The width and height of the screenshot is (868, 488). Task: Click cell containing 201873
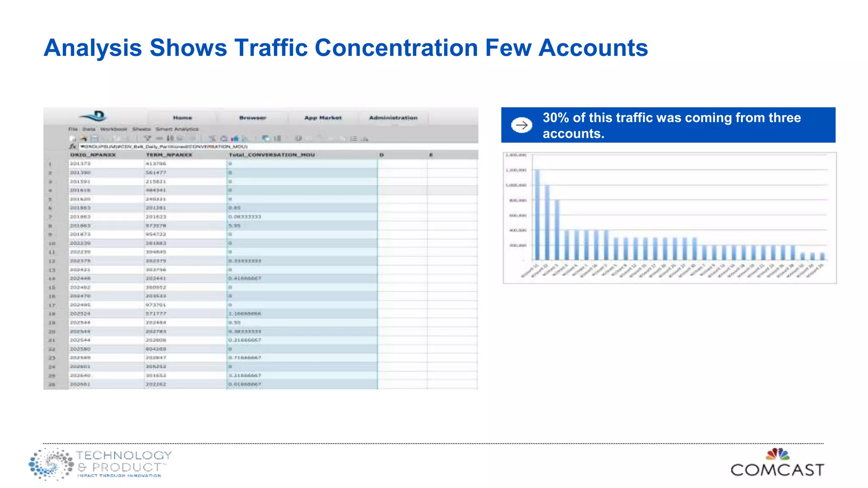106,234
